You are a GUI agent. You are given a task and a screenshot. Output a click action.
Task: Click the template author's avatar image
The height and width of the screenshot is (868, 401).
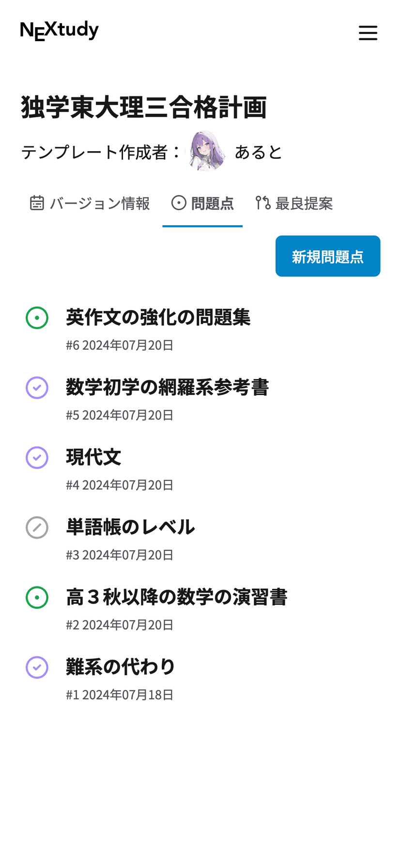[x=208, y=152]
